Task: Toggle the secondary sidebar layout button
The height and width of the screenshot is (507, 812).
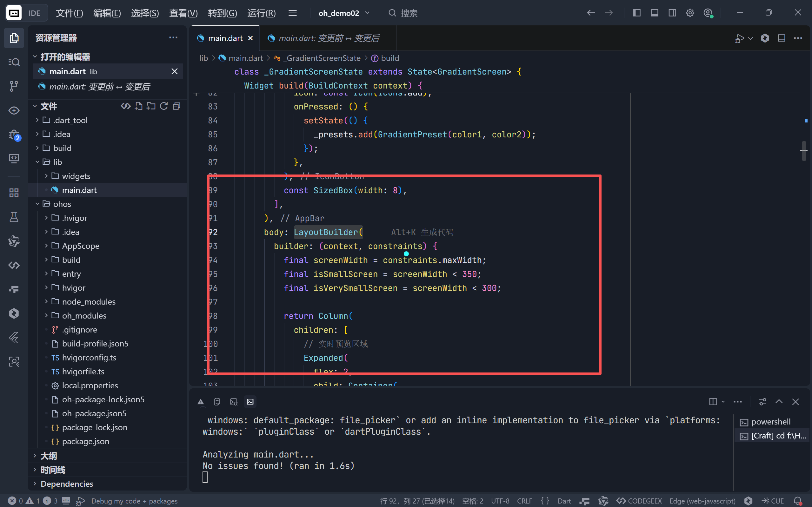Action: click(x=672, y=13)
